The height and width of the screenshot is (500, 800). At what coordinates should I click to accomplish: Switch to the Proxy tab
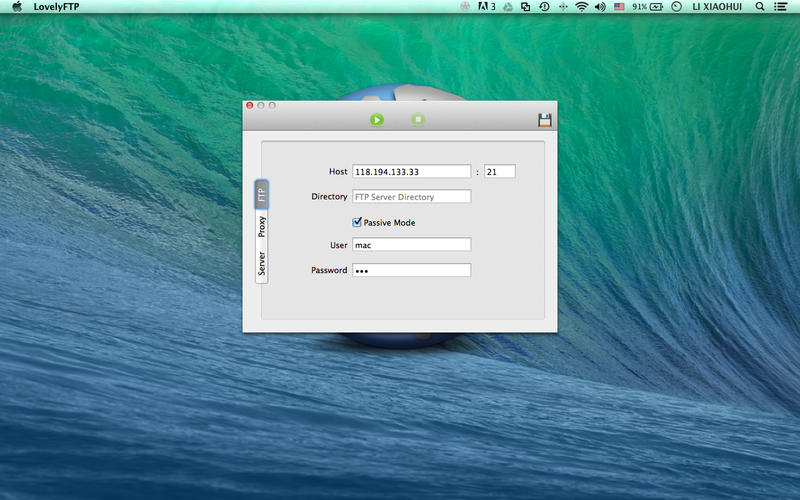click(262, 229)
